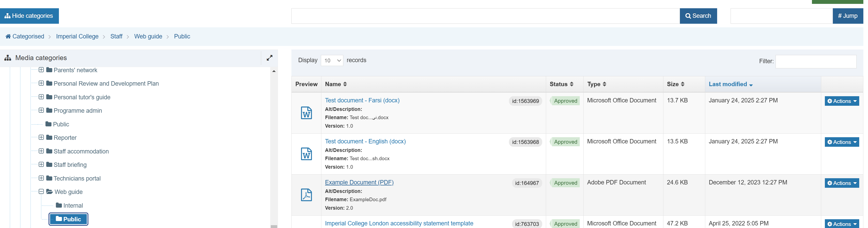
Task: Sort table by Size column
Action: click(675, 84)
